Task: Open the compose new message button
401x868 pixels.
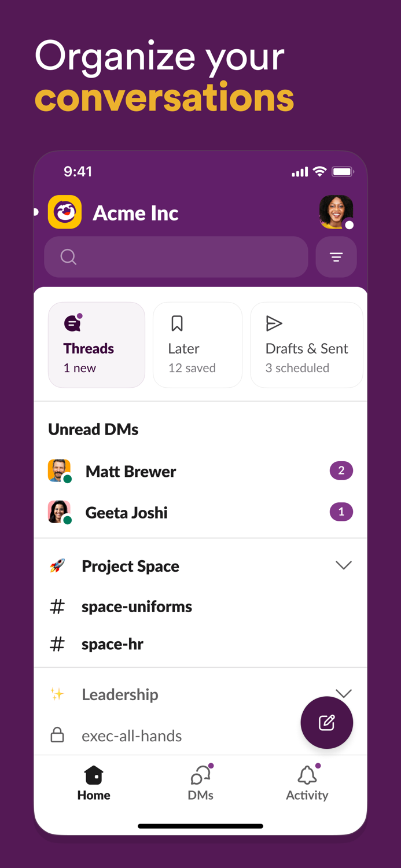Action: pyautogui.click(x=326, y=722)
